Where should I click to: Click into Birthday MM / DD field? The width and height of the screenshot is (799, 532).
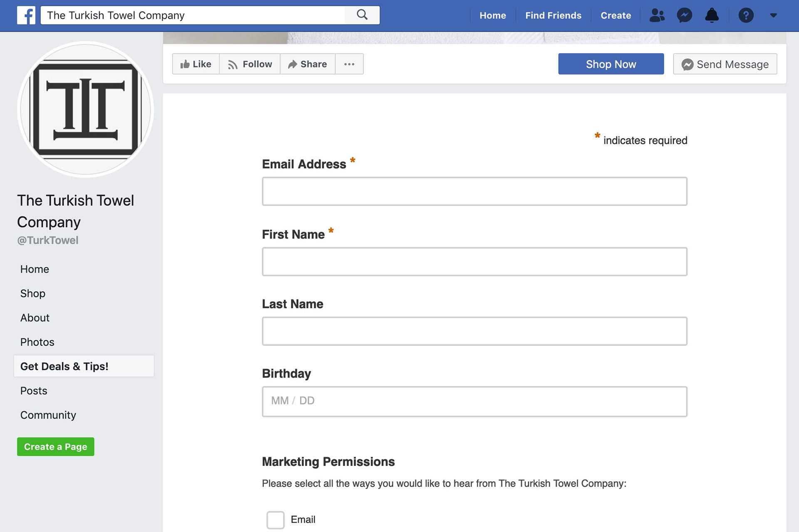click(x=474, y=401)
